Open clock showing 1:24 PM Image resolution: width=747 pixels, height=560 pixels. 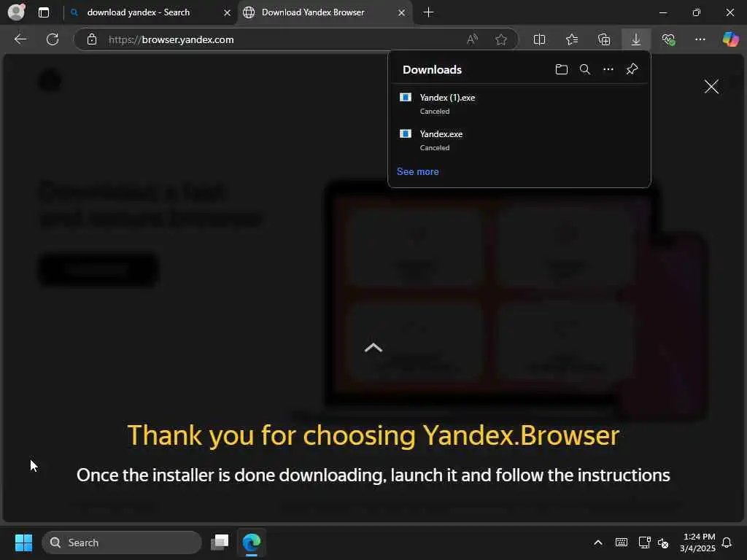click(x=698, y=542)
